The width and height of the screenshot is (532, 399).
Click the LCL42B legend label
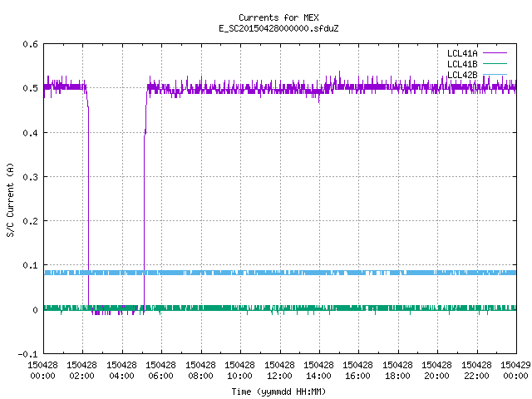(x=462, y=75)
